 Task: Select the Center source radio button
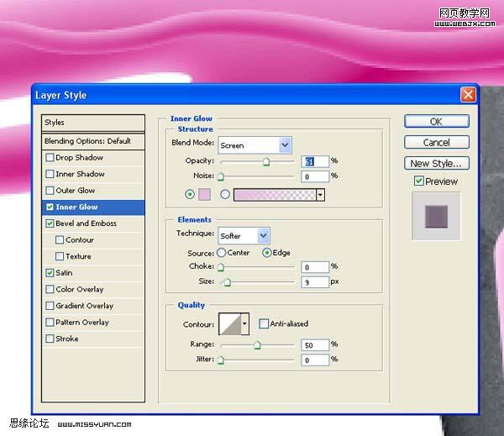click(x=222, y=253)
